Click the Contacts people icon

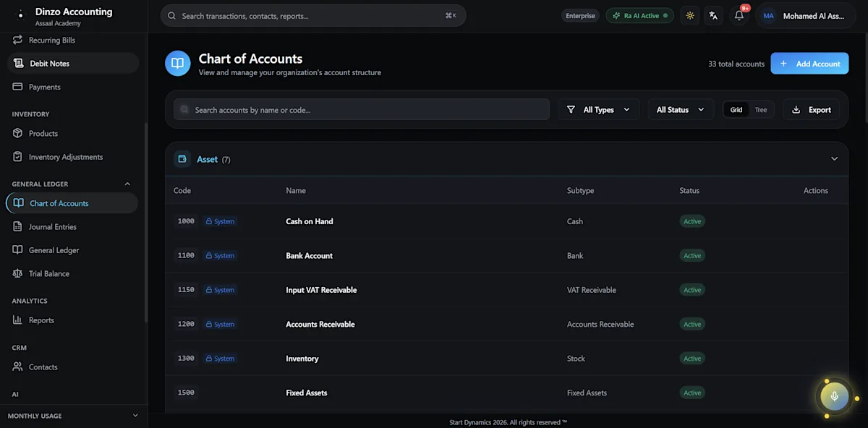click(18, 367)
